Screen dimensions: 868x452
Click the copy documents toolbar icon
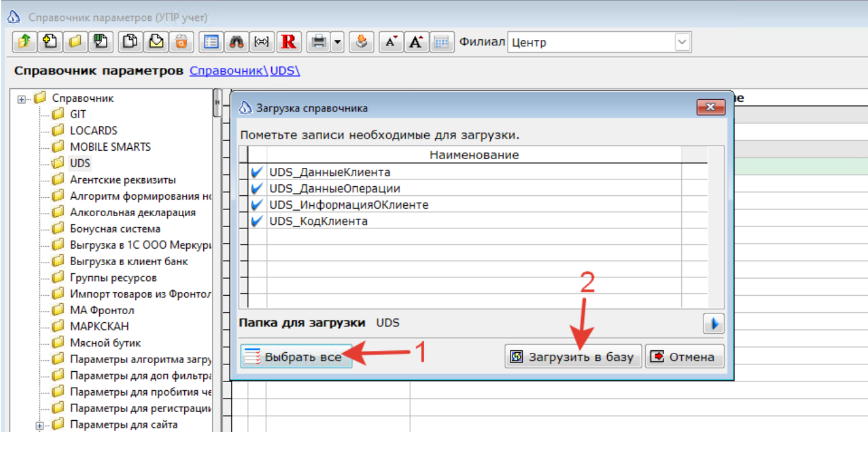[130, 42]
